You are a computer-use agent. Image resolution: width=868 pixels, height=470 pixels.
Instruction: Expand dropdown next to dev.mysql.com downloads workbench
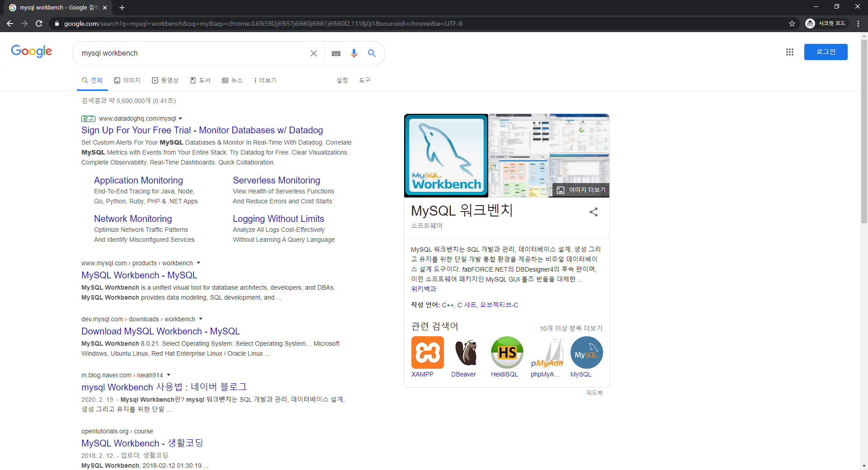(x=201, y=319)
